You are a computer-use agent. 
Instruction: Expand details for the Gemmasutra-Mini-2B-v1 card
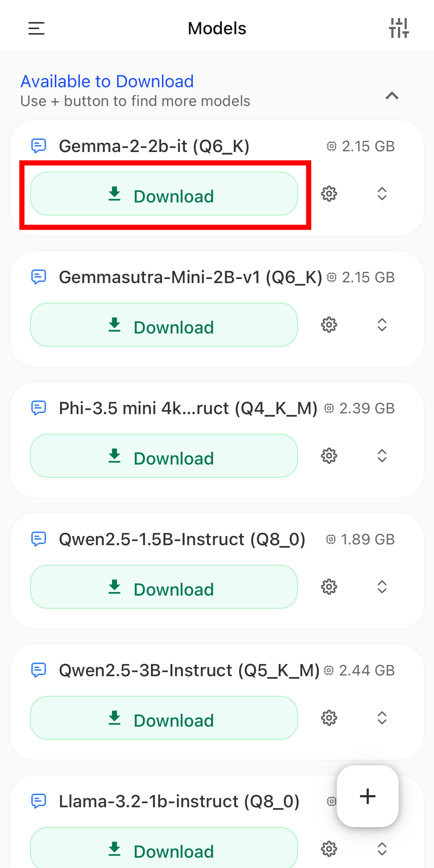click(x=382, y=325)
